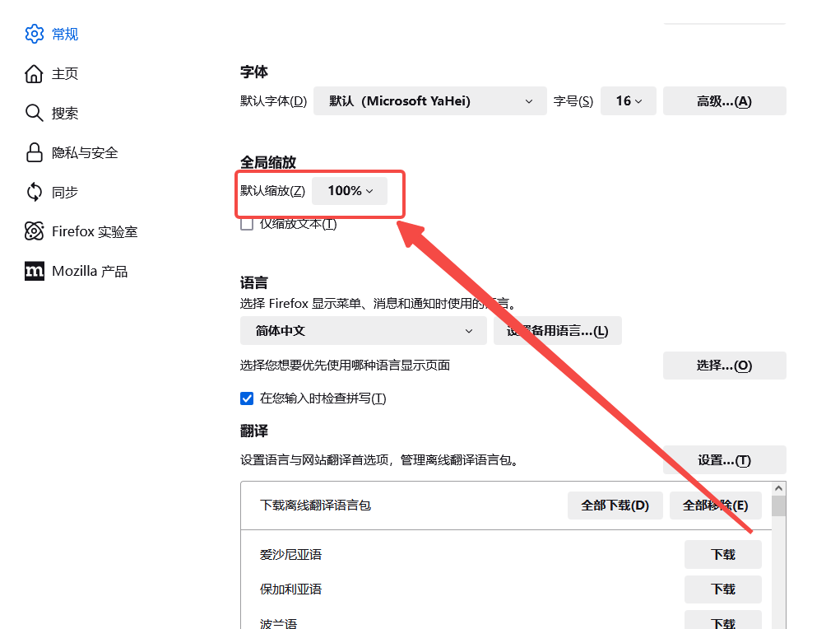The width and height of the screenshot is (840, 629).
Task: Open the default zoom 100% dropdown
Action: point(350,191)
